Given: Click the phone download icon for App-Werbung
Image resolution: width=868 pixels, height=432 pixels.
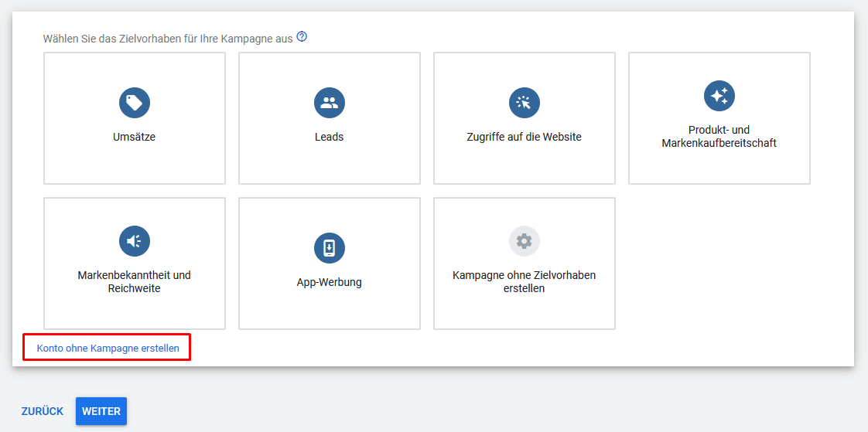Looking at the screenshot, I should (x=330, y=248).
